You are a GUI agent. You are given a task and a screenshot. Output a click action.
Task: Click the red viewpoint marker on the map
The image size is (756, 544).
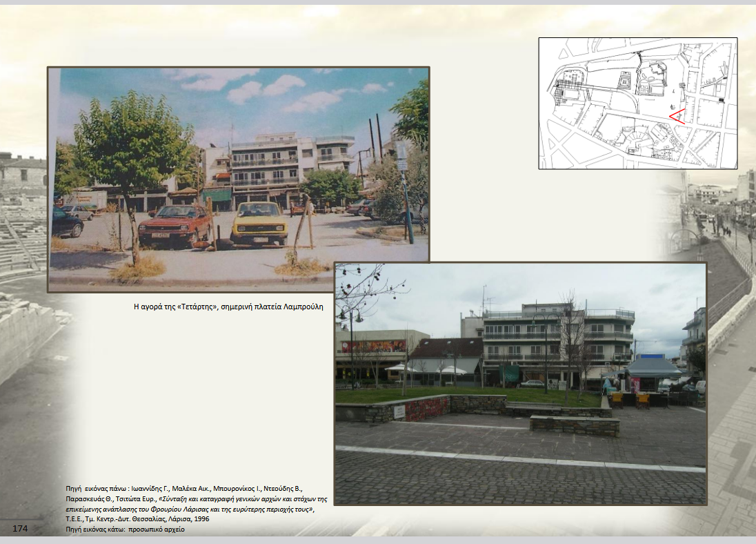[676, 115]
